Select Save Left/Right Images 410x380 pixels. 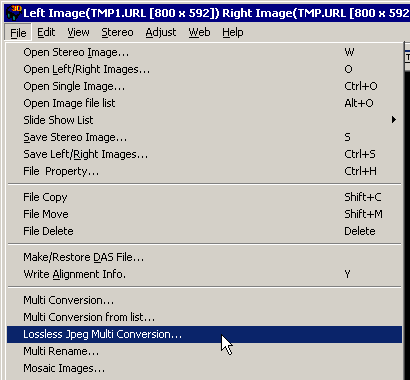204,154
